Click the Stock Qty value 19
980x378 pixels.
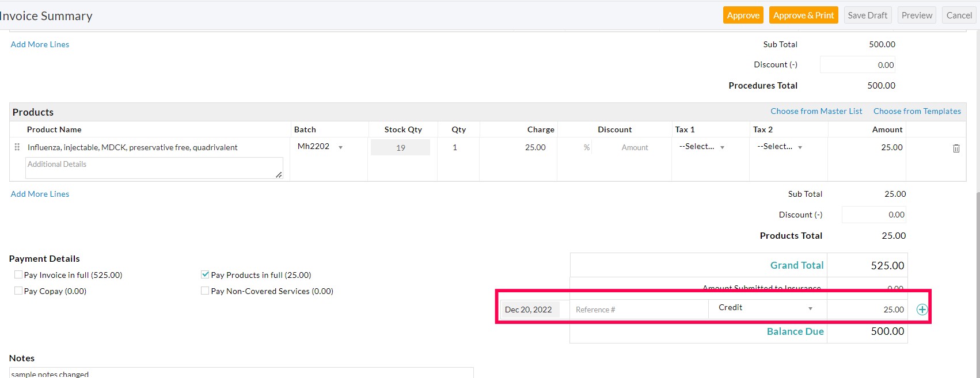coord(400,148)
